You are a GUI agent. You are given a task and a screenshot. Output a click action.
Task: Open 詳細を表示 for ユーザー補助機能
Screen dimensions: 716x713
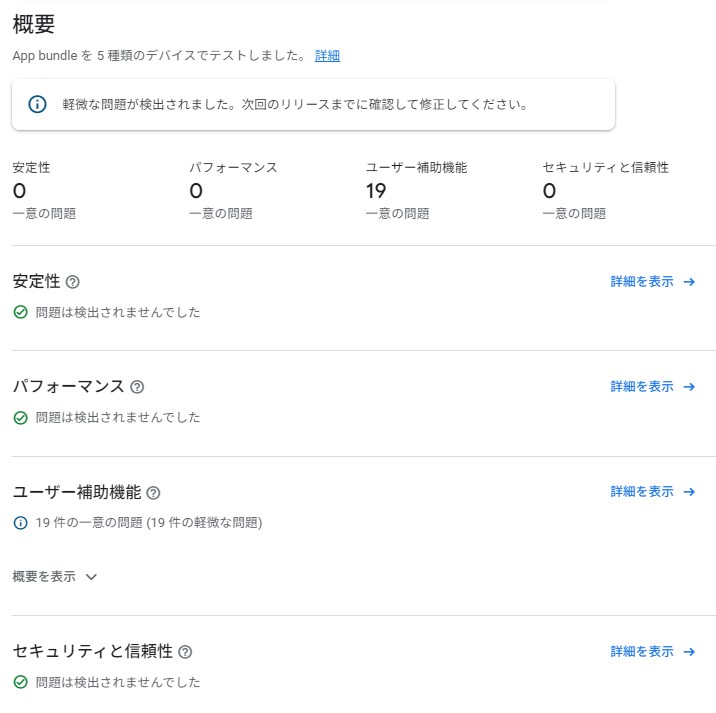[x=642, y=492]
